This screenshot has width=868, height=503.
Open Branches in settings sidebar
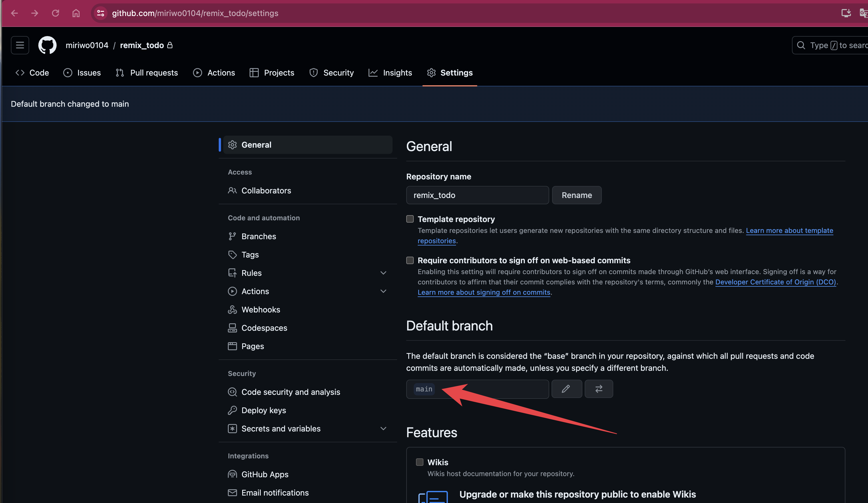coord(259,237)
